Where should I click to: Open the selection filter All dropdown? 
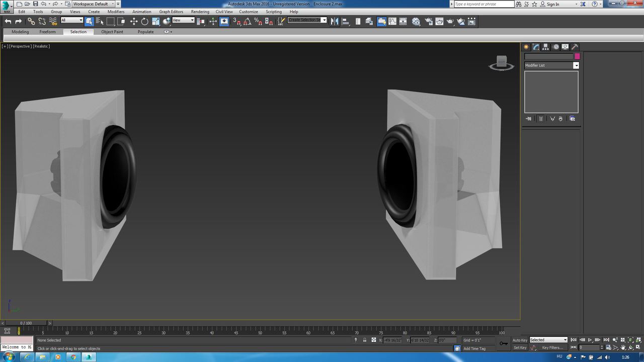point(72,21)
